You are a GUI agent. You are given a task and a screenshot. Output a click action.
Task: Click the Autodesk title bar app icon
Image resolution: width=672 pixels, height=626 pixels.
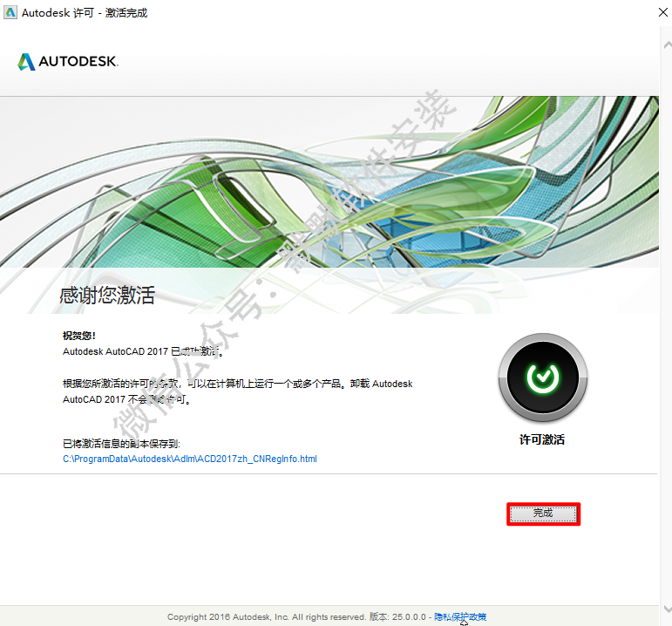pyautogui.click(x=10, y=12)
